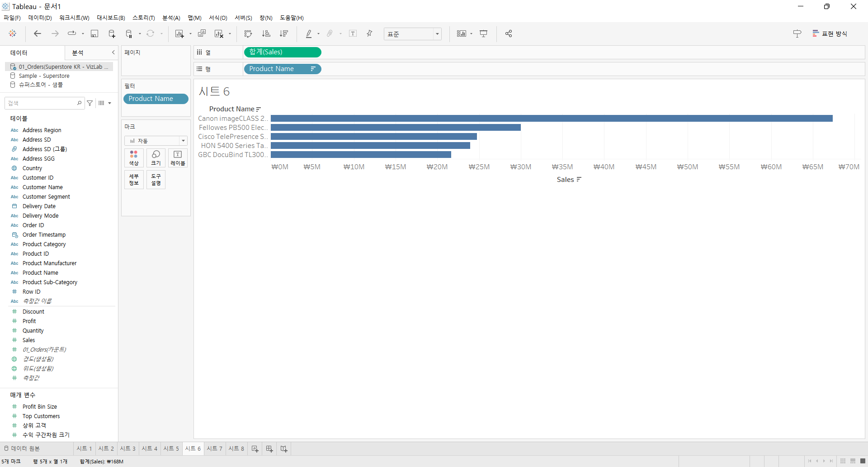Click the Canon imageCLASS bar
This screenshot has width=868, height=467.
coord(552,119)
